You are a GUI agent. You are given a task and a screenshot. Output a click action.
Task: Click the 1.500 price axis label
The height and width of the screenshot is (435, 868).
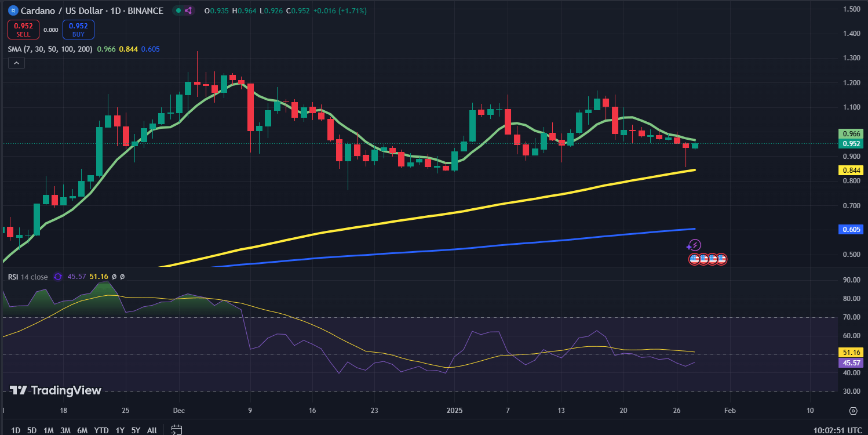851,9
